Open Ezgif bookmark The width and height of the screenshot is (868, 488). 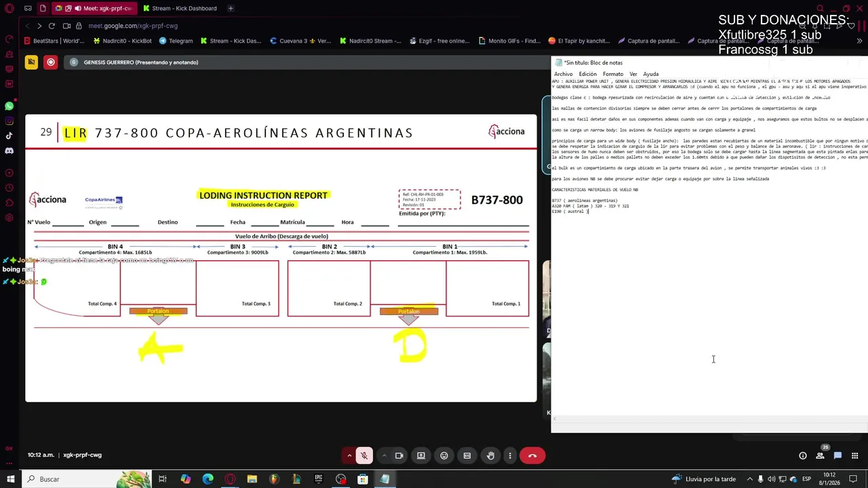tap(439, 41)
